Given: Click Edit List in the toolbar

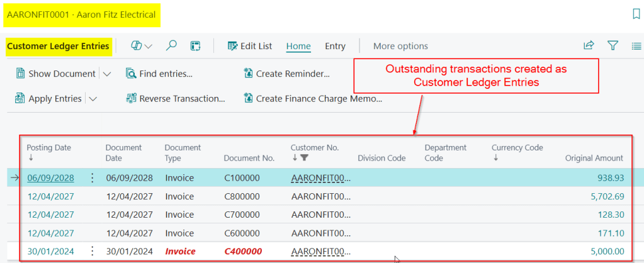Looking at the screenshot, I should (250, 46).
